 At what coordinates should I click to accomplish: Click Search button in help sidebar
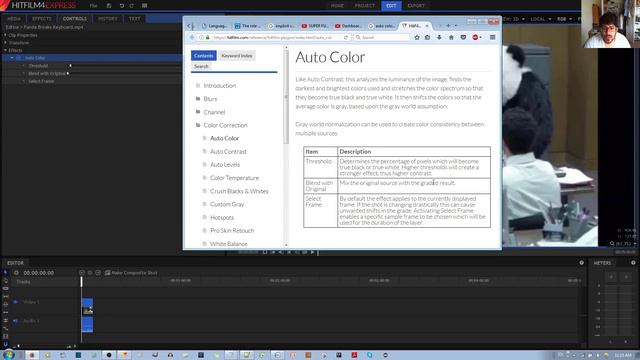pyautogui.click(x=201, y=66)
